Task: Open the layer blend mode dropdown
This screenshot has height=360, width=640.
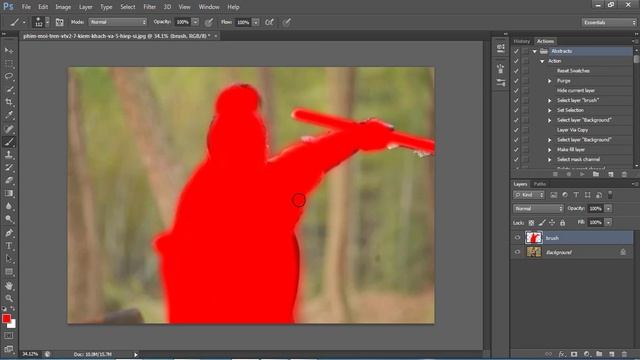Action: (538, 209)
